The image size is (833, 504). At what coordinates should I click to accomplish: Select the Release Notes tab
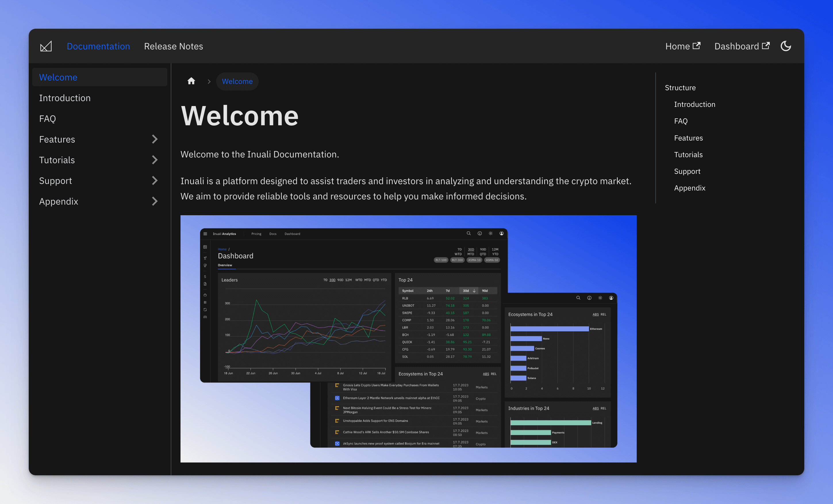[173, 46]
